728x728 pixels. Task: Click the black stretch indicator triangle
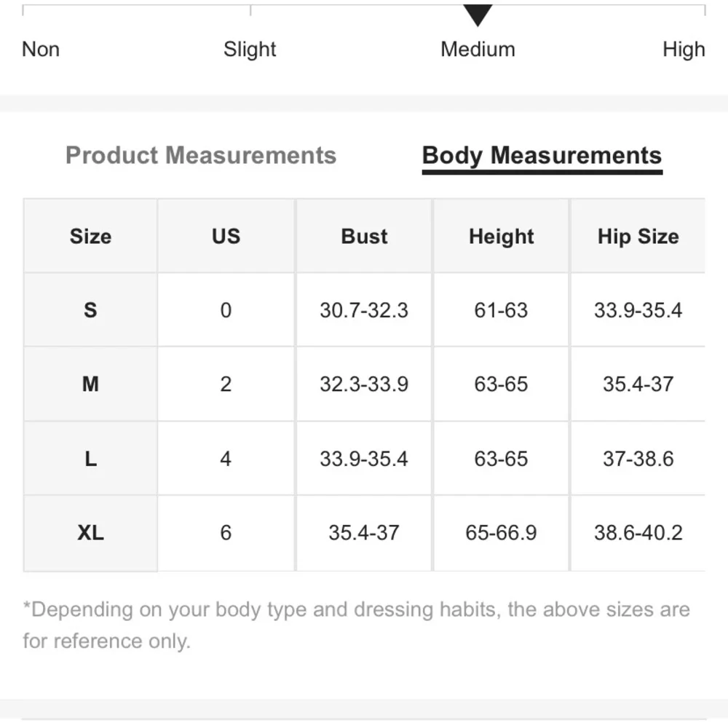point(478,15)
